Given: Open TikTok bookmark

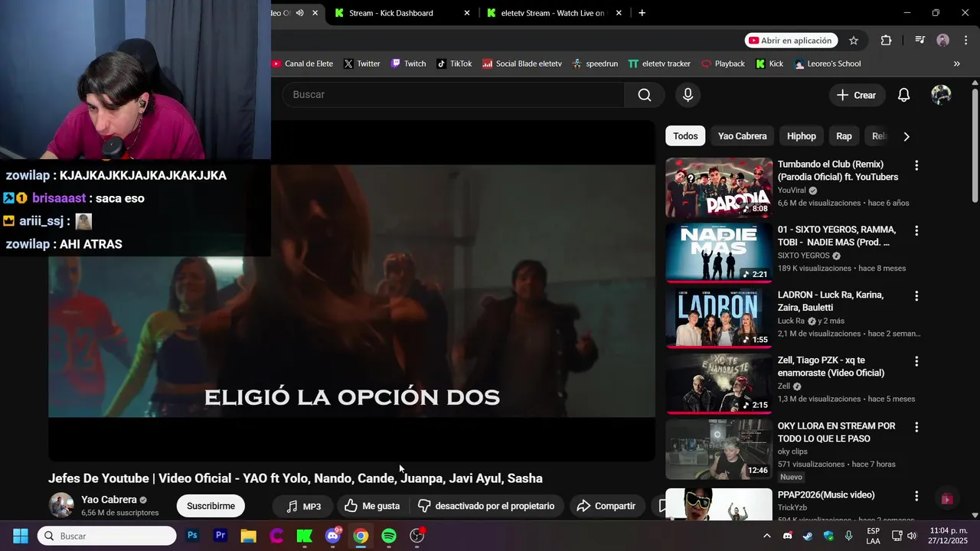Looking at the screenshot, I should point(454,64).
